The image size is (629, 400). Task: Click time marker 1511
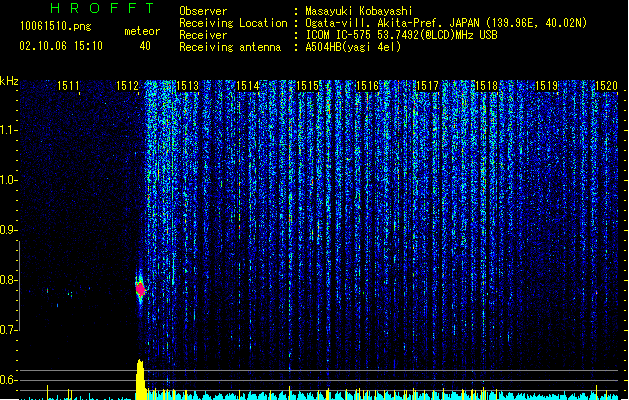pos(68,85)
